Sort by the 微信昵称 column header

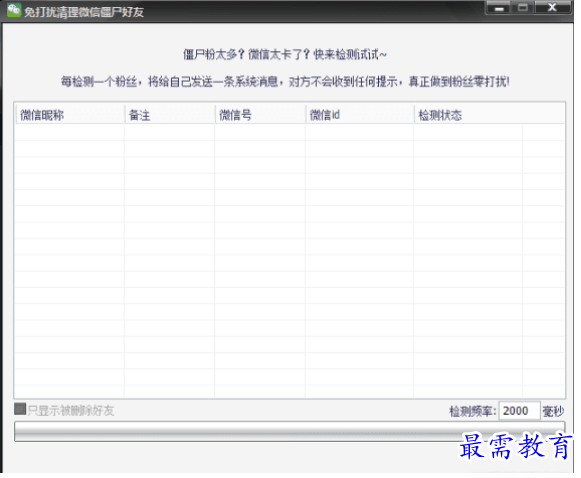point(70,115)
